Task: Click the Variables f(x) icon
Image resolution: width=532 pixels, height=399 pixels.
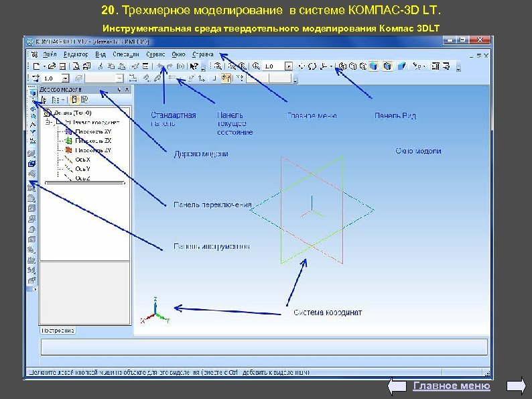Action: [x=180, y=66]
